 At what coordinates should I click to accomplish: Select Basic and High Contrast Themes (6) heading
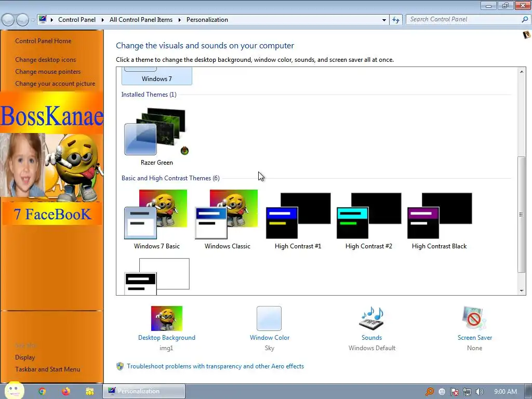(x=170, y=178)
